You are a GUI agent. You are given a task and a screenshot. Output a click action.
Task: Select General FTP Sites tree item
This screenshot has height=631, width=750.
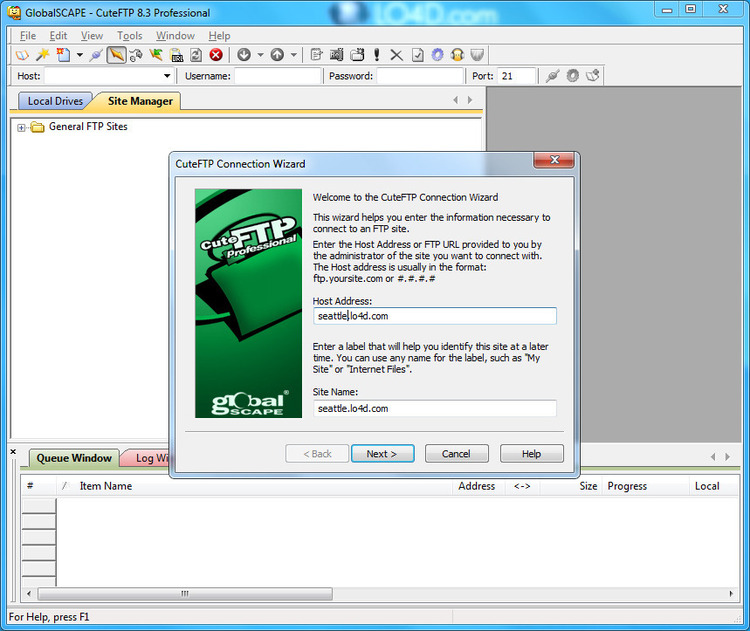(88, 127)
